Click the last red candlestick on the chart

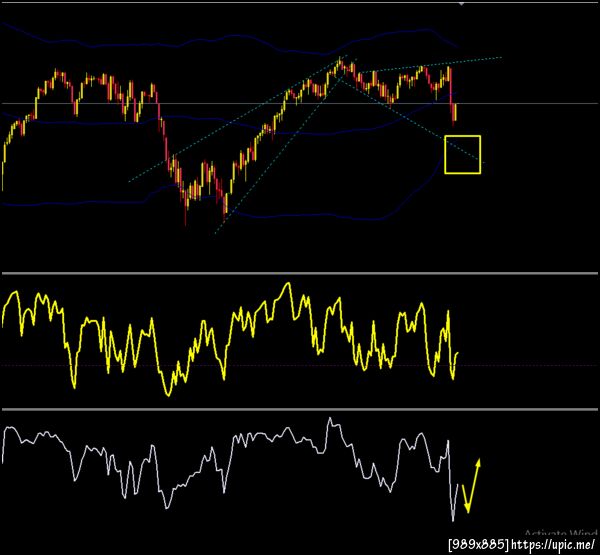point(454,113)
